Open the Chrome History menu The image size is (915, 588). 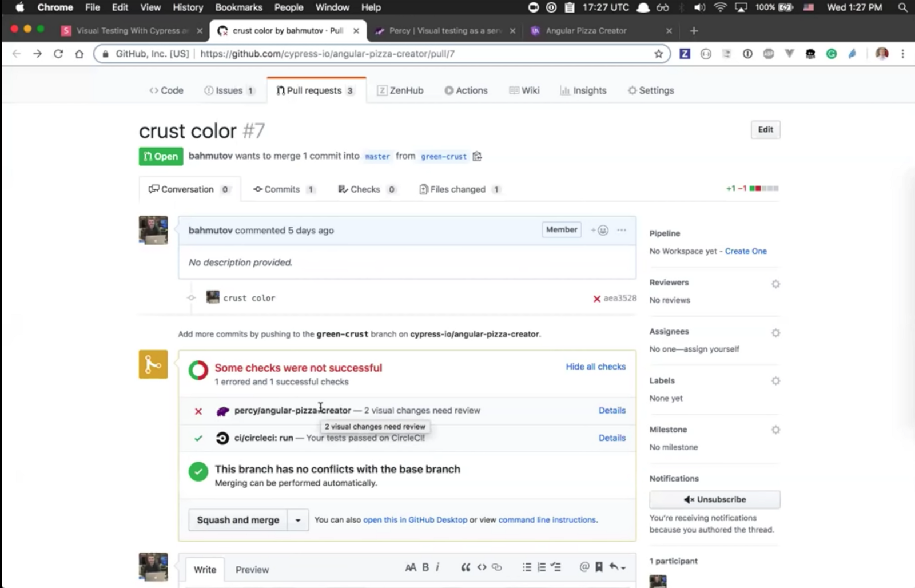tap(188, 7)
